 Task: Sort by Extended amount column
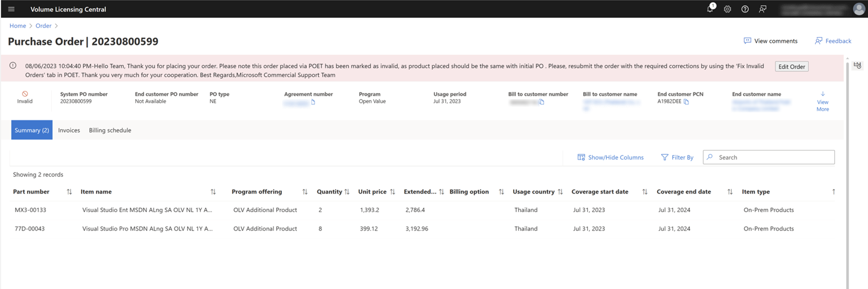click(441, 192)
